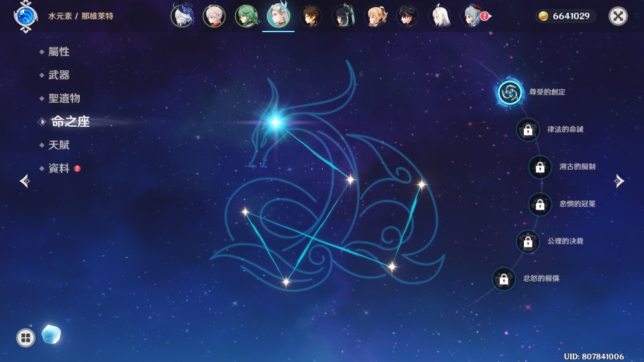644x362 pixels.
Task: Switch to the horned blue-haired Ganyu portrait
Action: click(472, 15)
